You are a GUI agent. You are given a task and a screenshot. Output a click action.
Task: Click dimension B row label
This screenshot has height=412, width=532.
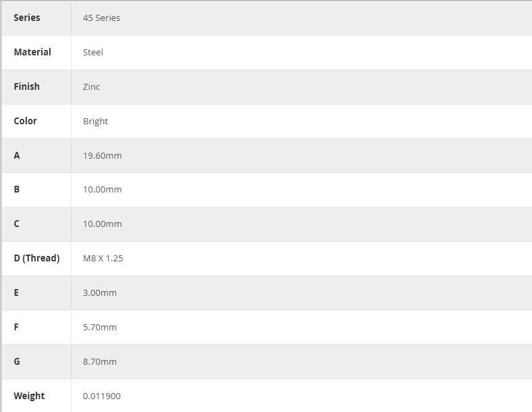17,189
